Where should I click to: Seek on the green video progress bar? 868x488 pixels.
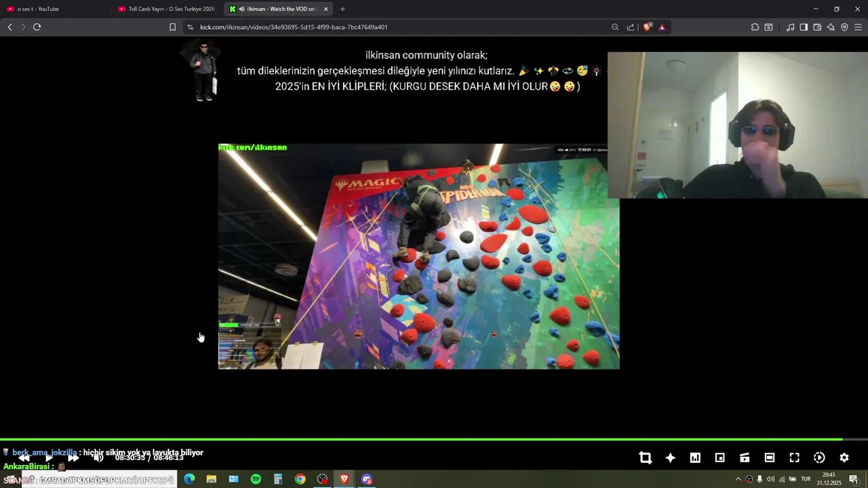pos(434,439)
